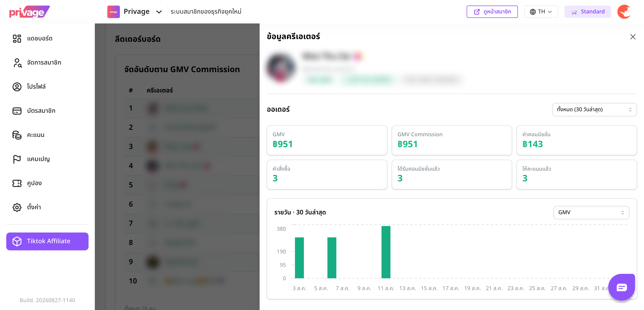Open the คะแนน coins icon
Viewport: 644px width, 310px height.
coord(17,135)
